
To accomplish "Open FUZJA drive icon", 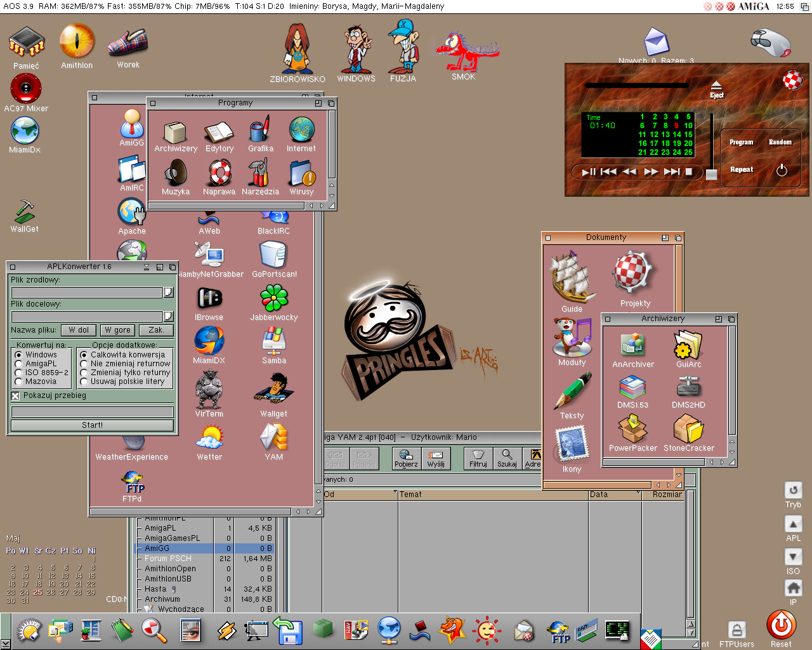I will (x=403, y=46).
